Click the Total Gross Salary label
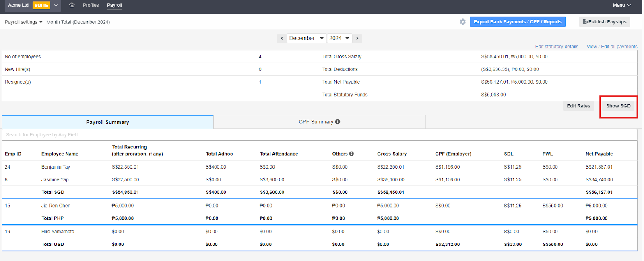This screenshot has height=261, width=644. pos(342,57)
